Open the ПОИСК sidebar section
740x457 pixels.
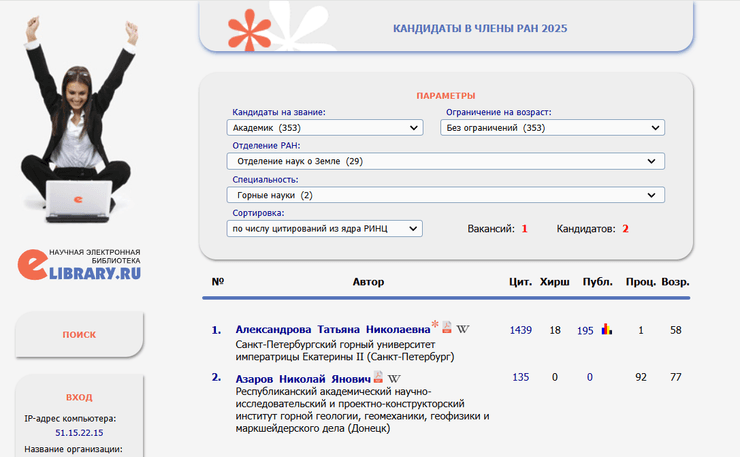click(79, 335)
